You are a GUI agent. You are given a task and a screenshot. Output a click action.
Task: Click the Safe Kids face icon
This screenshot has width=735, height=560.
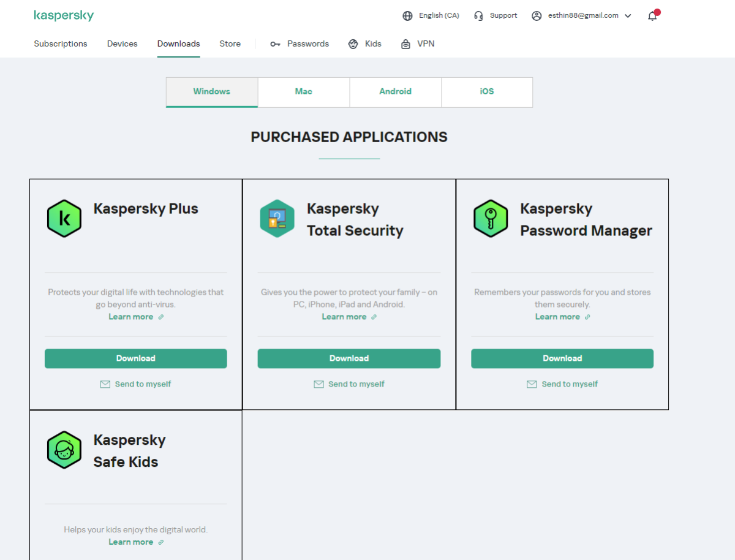(64, 450)
